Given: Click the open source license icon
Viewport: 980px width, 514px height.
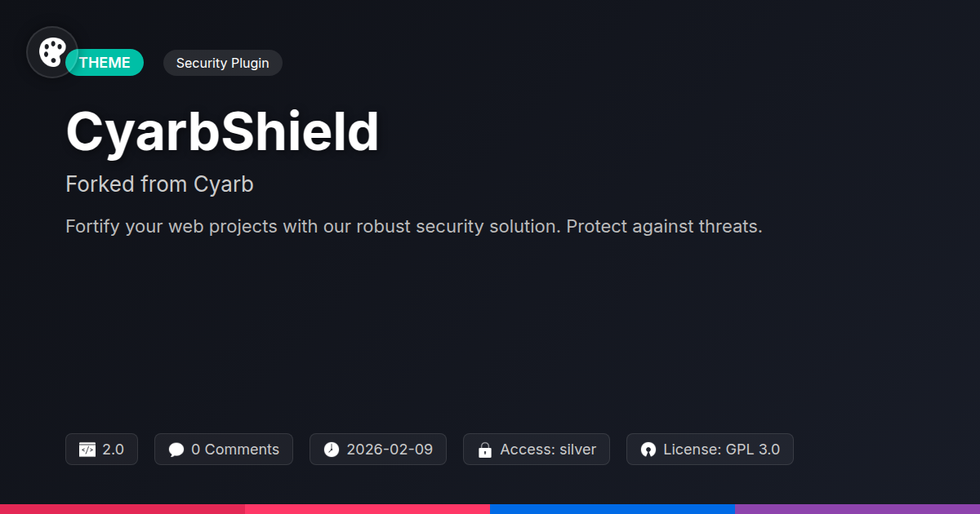Looking at the screenshot, I should (648, 450).
